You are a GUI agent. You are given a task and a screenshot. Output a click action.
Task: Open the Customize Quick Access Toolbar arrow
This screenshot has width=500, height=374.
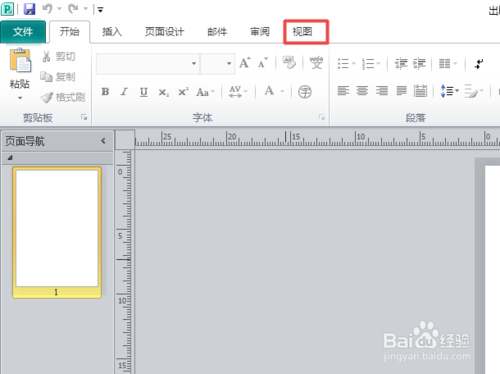tap(100, 9)
